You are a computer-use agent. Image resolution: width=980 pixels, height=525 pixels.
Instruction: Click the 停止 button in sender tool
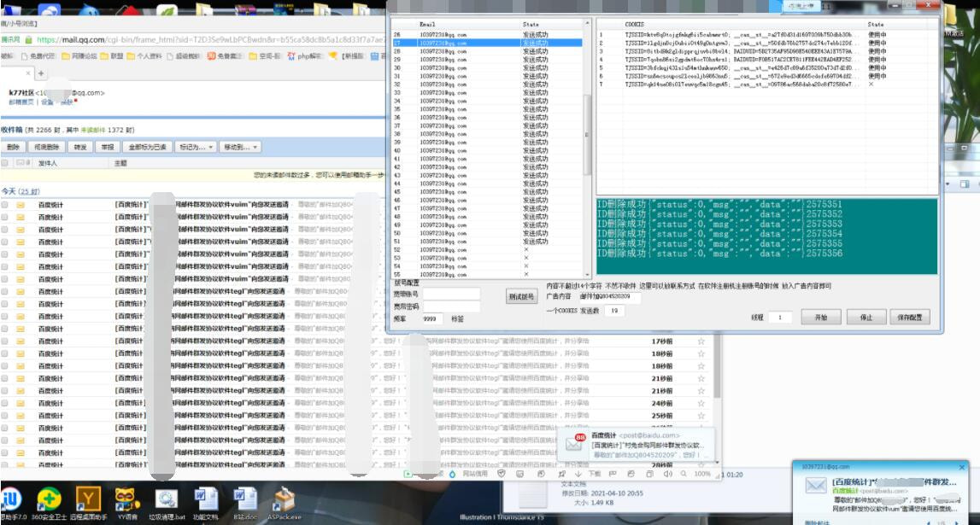(866, 317)
